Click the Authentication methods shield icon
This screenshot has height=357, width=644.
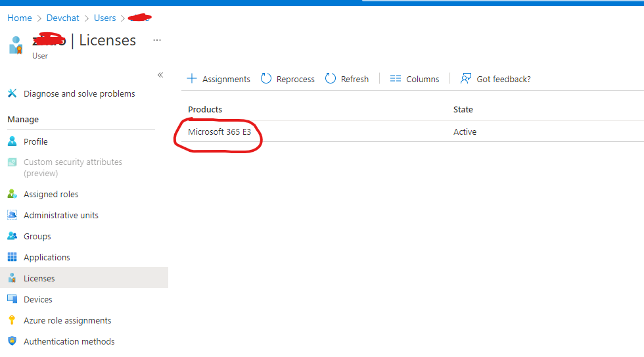point(12,341)
